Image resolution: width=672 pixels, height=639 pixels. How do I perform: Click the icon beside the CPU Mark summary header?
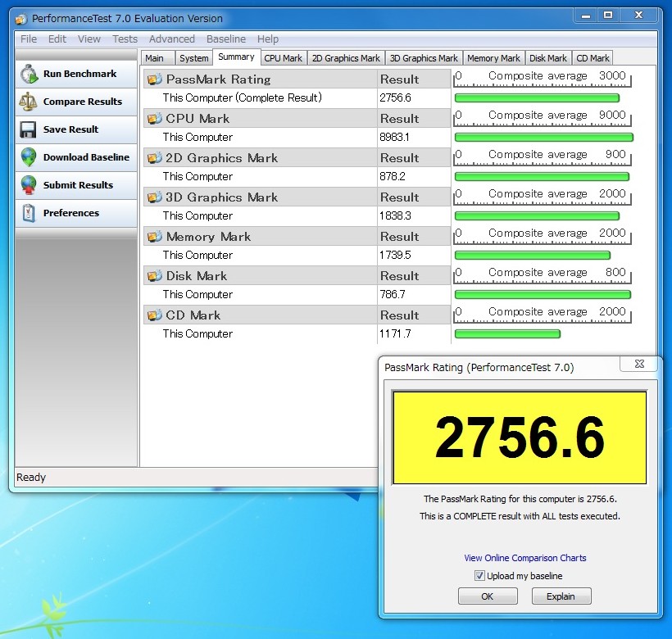[154, 119]
